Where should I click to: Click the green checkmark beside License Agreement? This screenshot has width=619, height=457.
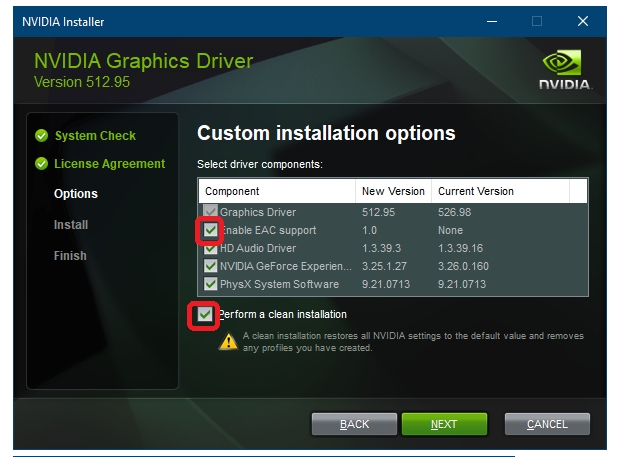[41, 164]
